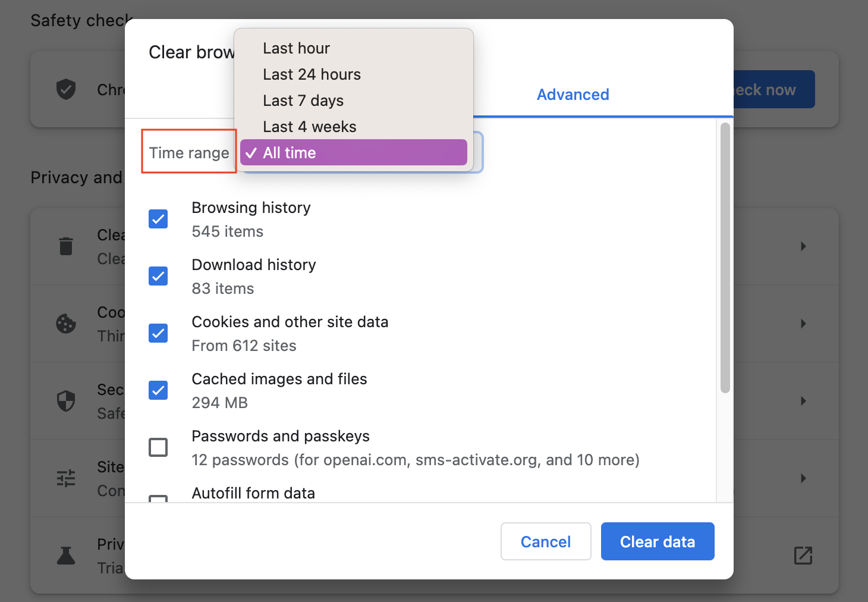Switch to the Advanced tab

[573, 95]
